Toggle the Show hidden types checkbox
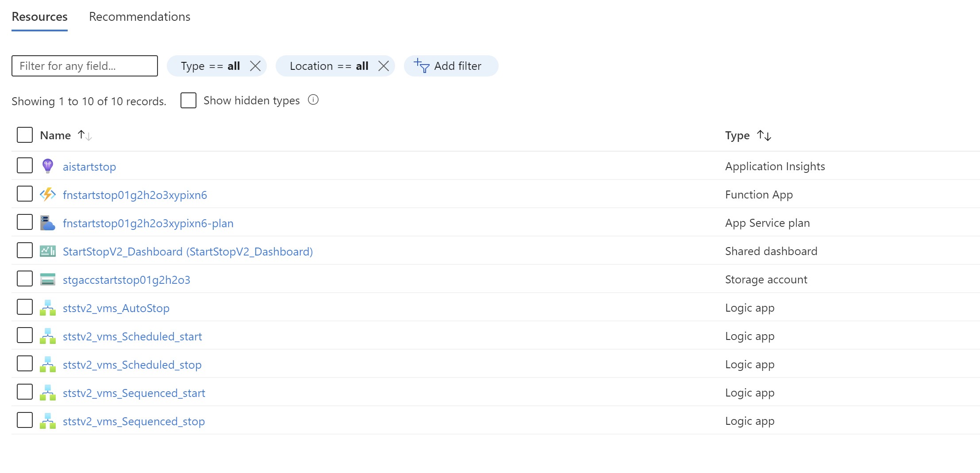This screenshot has height=473, width=980. point(188,100)
